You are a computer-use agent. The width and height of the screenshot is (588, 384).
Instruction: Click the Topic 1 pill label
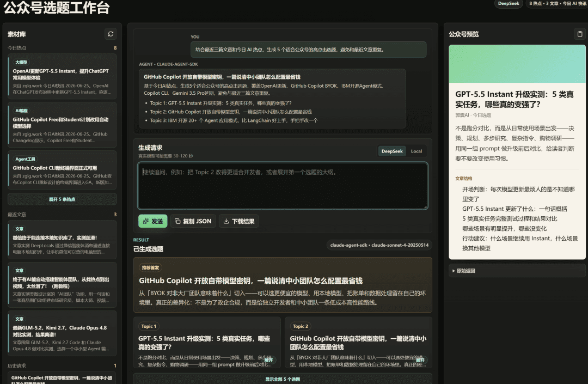[x=149, y=326]
